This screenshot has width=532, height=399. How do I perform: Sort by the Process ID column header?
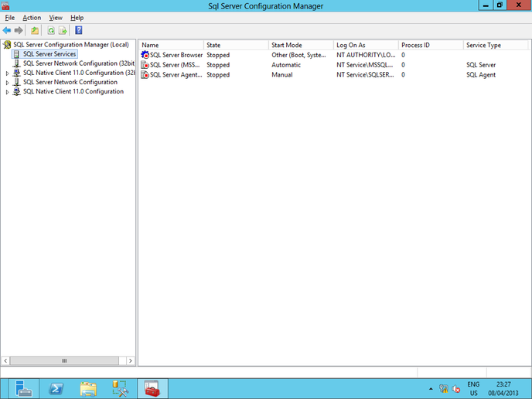pos(431,45)
